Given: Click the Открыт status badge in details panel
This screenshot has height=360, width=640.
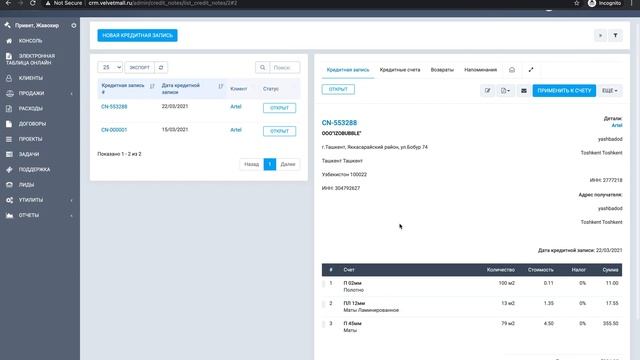Looking at the screenshot, I should click(338, 89).
